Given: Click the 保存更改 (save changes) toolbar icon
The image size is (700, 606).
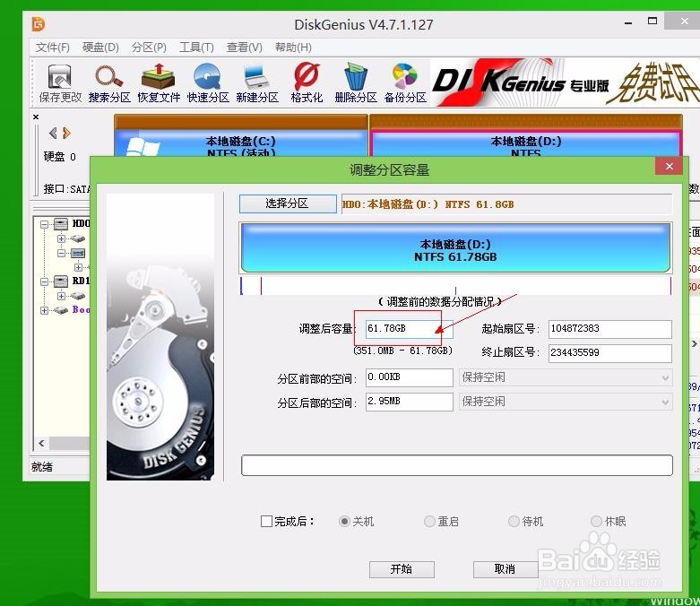Looking at the screenshot, I should 60,82.
